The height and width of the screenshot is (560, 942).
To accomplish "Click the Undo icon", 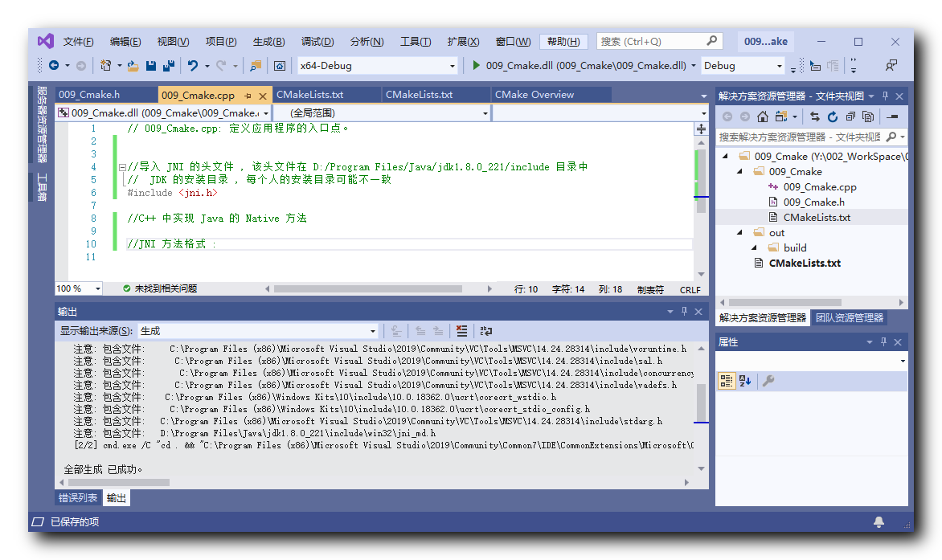I will click(x=190, y=65).
